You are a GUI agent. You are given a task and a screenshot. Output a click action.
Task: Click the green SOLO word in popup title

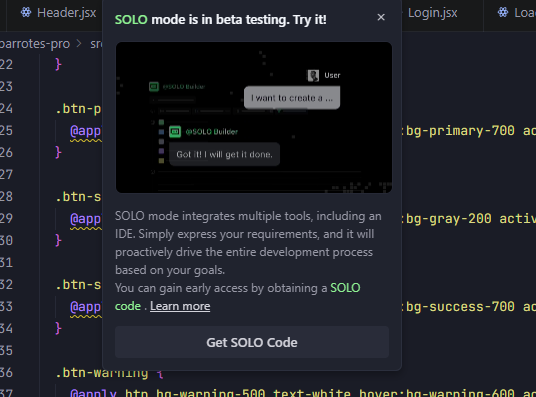pos(131,20)
